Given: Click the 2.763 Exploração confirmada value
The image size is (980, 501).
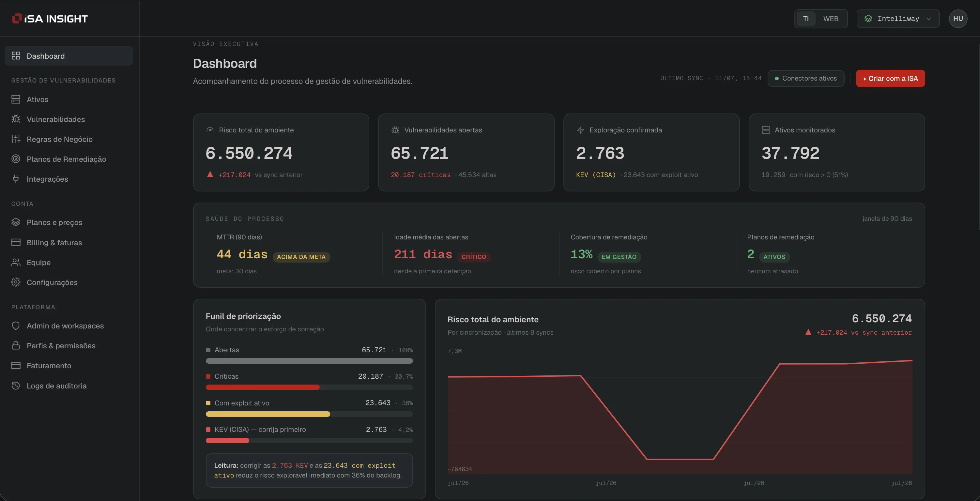Looking at the screenshot, I should click(x=600, y=153).
